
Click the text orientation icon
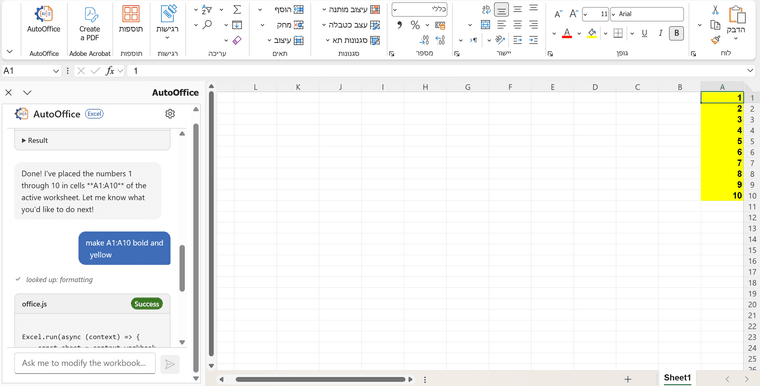click(501, 40)
